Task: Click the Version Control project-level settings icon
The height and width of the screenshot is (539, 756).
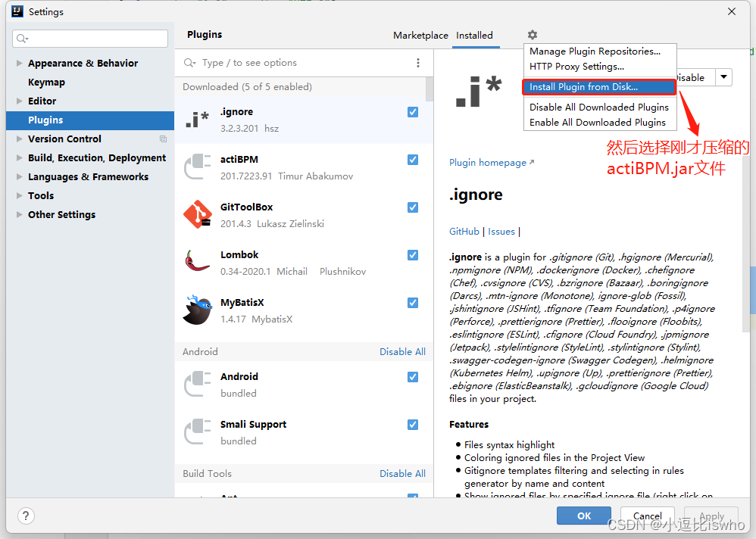Action: [x=163, y=139]
